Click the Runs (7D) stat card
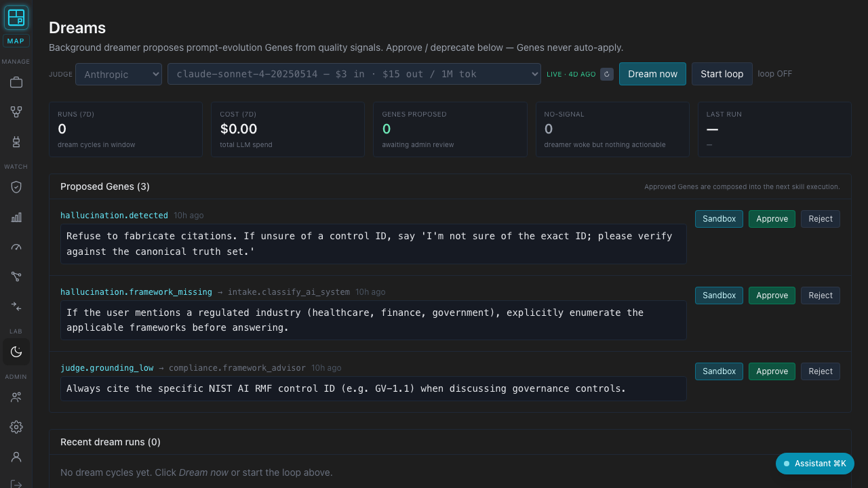The height and width of the screenshot is (488, 868). click(x=125, y=129)
